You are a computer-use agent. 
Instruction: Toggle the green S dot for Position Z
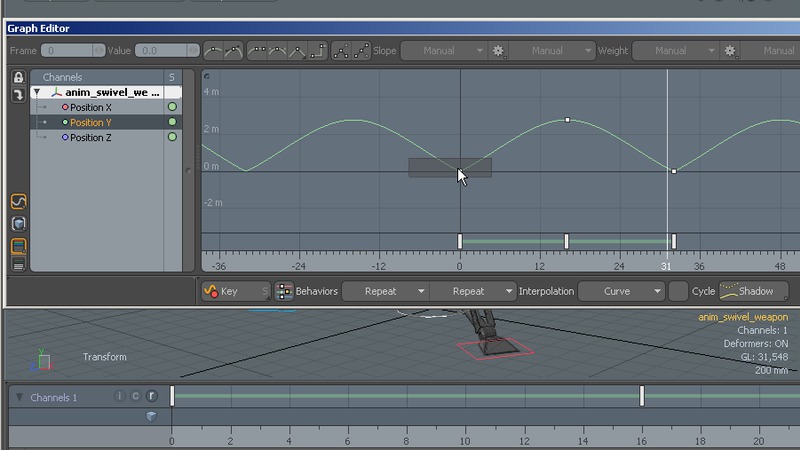pyautogui.click(x=172, y=137)
